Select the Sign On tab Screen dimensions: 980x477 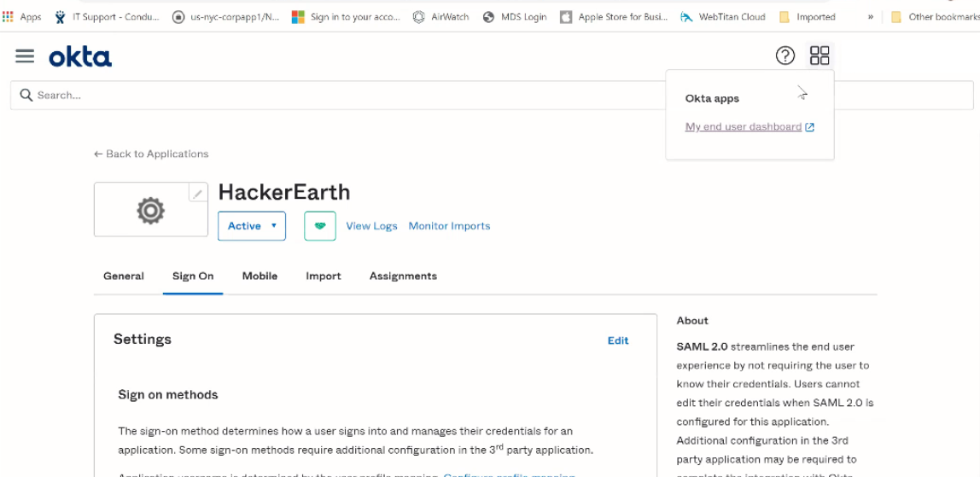pos(193,276)
